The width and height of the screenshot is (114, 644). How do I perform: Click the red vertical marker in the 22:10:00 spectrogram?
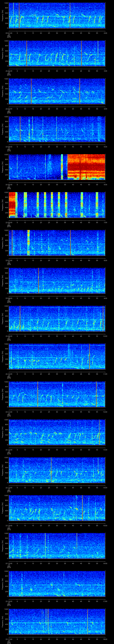(89, 357)
